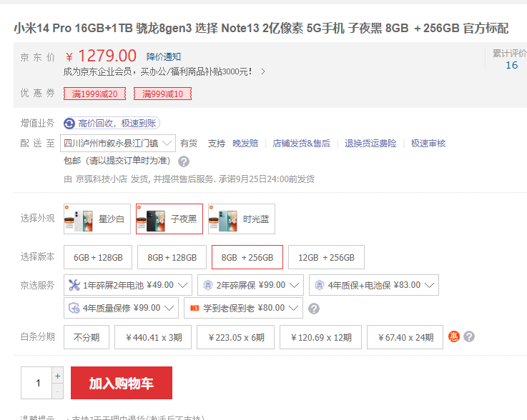Open the 退换货运费险 link
Image resolution: width=527 pixels, height=420 pixels.
click(x=370, y=144)
